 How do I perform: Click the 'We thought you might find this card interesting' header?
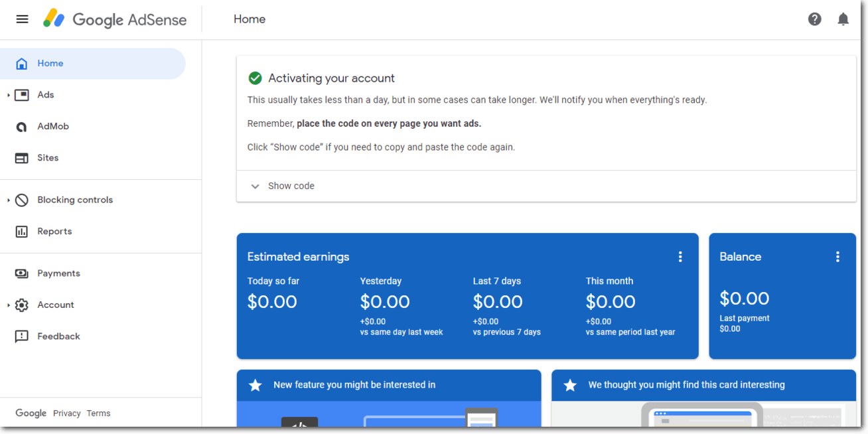pyautogui.click(x=686, y=385)
